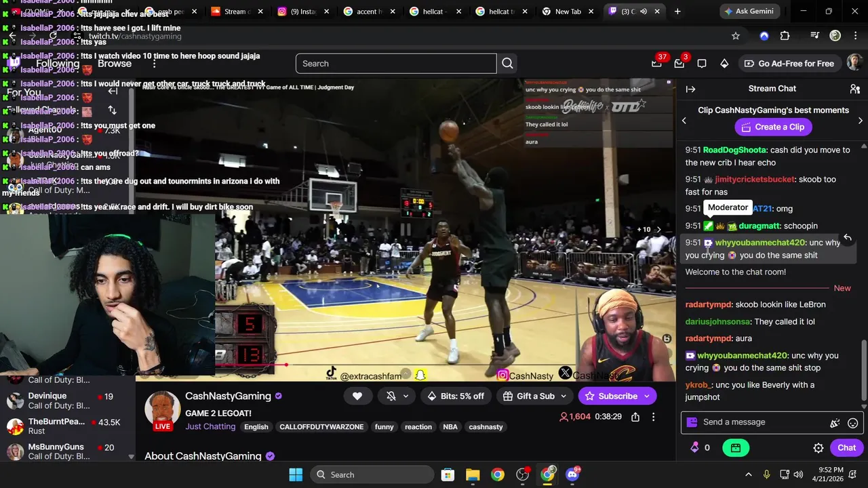Click the chat panel scrollbar
868x488 pixels.
pos(864,371)
